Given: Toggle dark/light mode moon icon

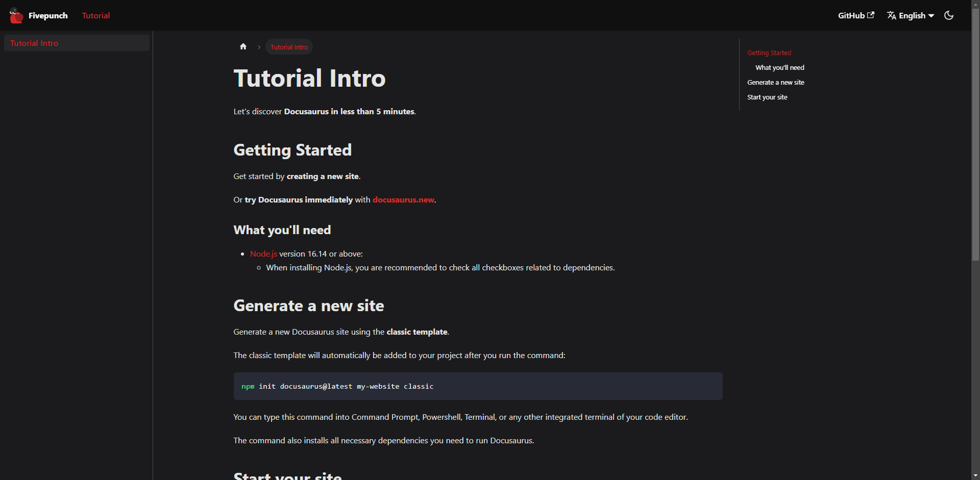Looking at the screenshot, I should click(949, 15).
